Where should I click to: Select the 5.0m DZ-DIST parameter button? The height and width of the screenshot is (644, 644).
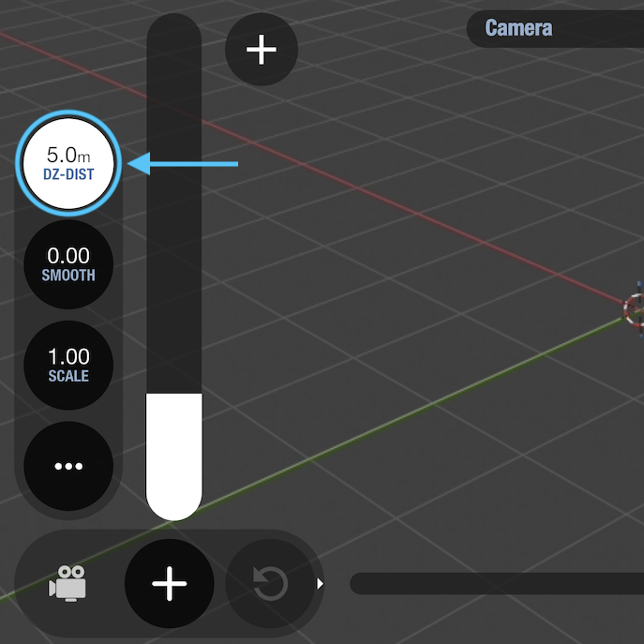click(x=68, y=163)
